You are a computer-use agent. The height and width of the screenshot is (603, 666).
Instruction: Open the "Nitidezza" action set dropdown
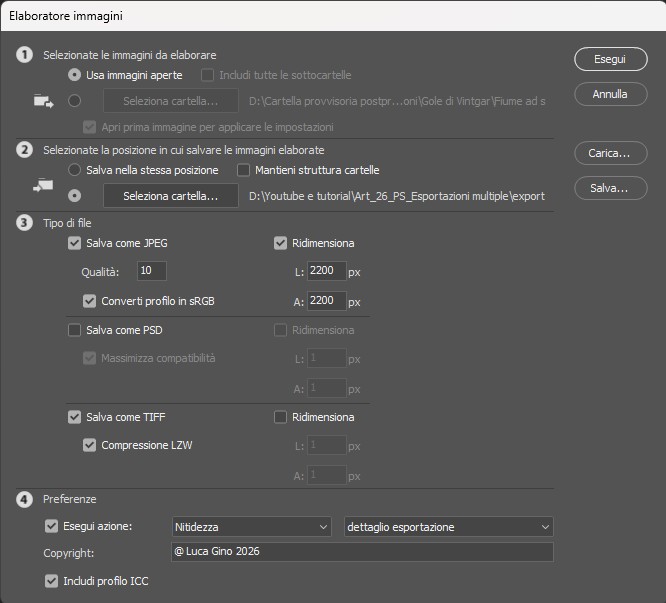pos(251,526)
